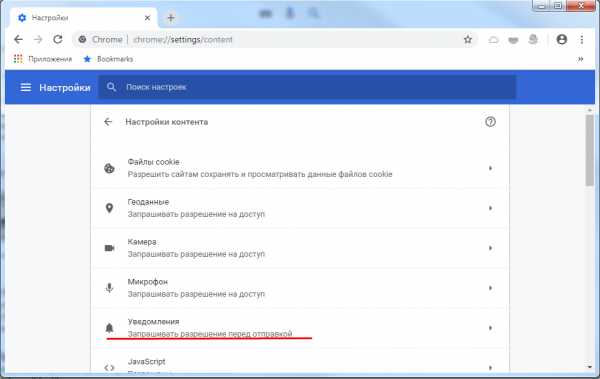Click the mask extension icon in toolbar
600x379 pixels.
(x=513, y=39)
